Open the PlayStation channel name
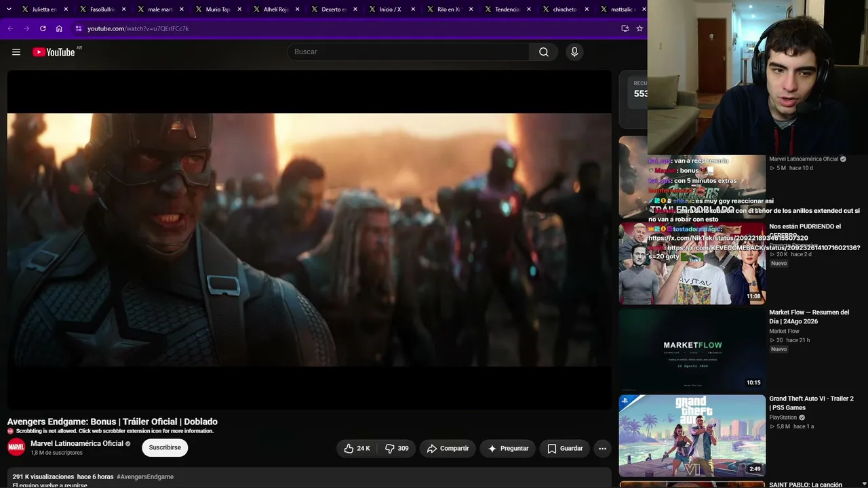The image size is (868, 488). tap(783, 418)
